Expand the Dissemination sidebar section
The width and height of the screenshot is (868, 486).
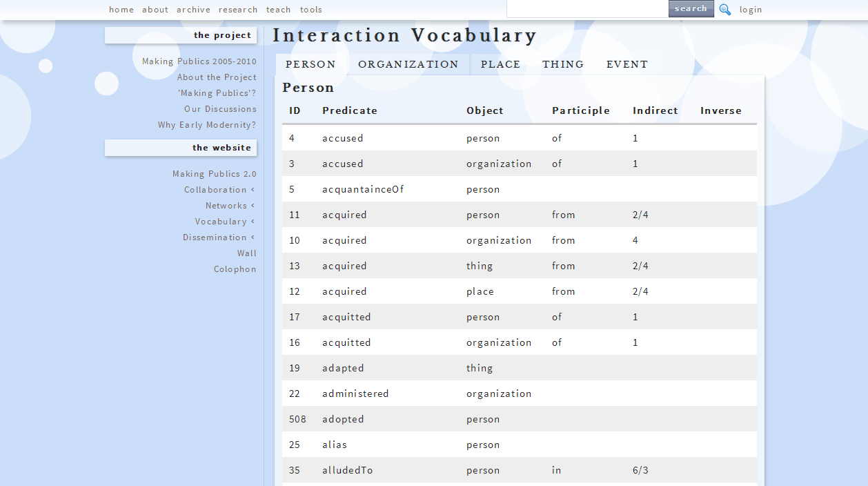coord(219,237)
